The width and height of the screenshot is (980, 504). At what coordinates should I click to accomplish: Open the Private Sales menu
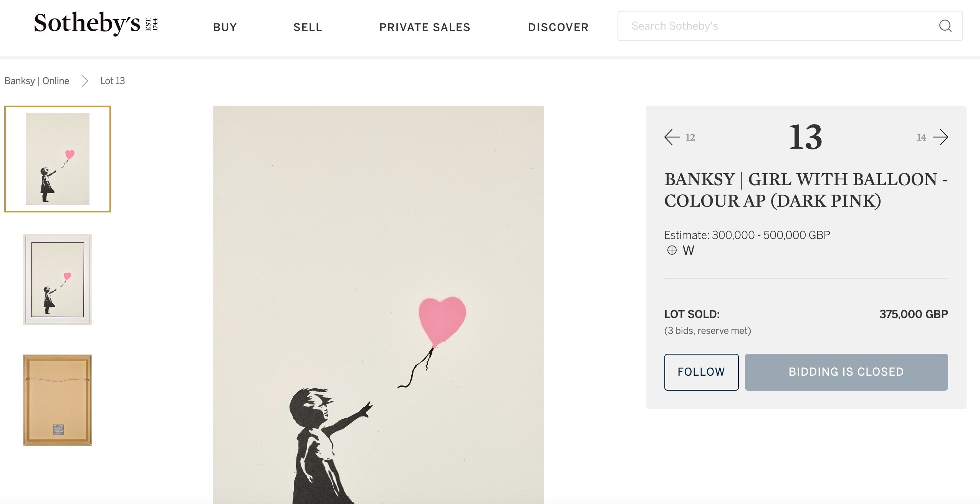coord(425,27)
